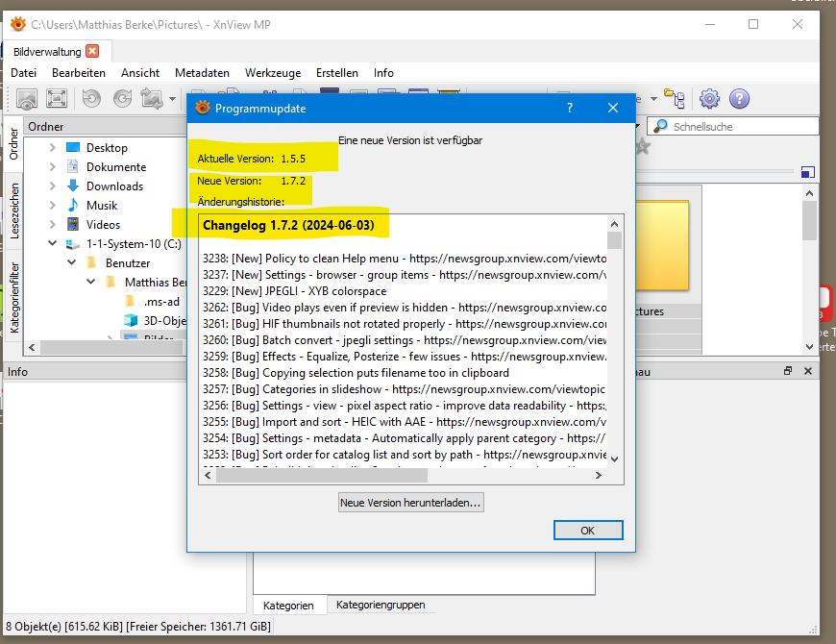Click the purple help question mark icon
The width and height of the screenshot is (836, 644).
(x=739, y=99)
